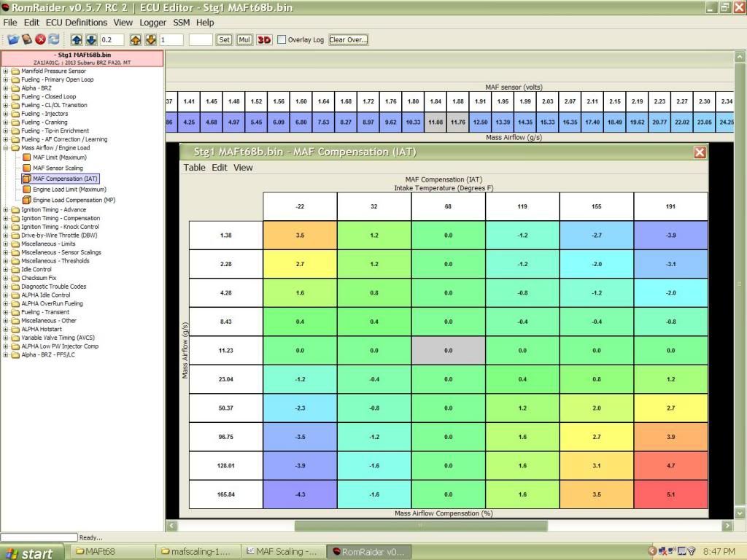
Task: Click the blue fine decrement down arrow
Action: click(x=91, y=39)
